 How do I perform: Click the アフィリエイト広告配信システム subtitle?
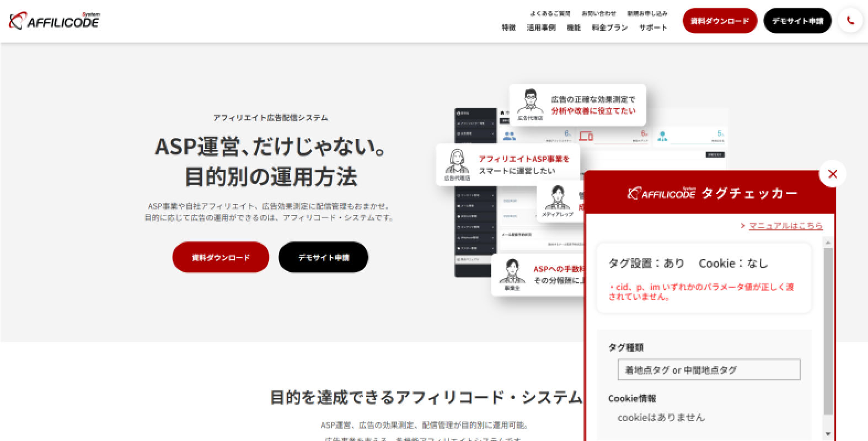[271, 117]
